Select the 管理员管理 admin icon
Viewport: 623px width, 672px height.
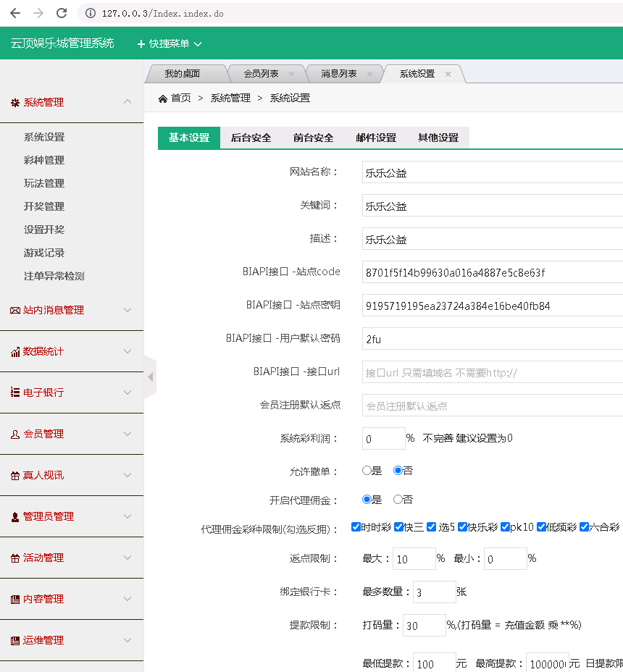[16, 516]
